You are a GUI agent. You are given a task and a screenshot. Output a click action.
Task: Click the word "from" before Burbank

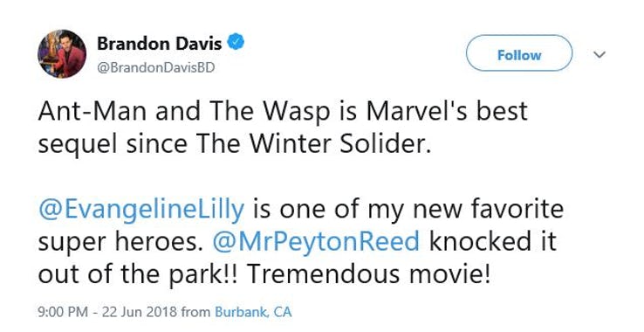(x=196, y=312)
